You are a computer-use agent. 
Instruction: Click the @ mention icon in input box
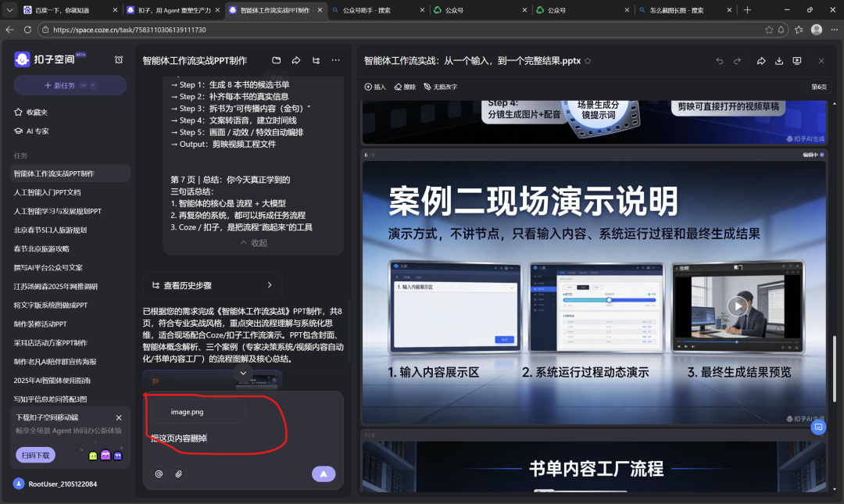(x=159, y=474)
